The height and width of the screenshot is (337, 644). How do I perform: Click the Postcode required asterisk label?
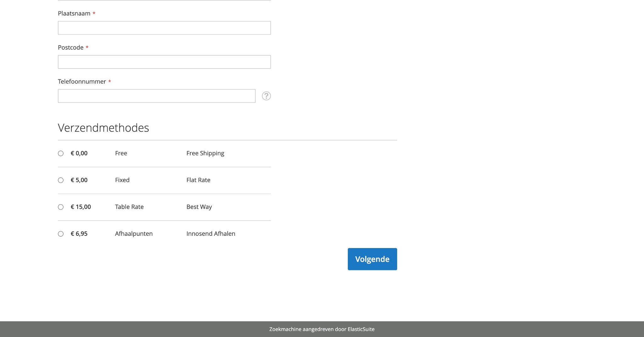87,47
